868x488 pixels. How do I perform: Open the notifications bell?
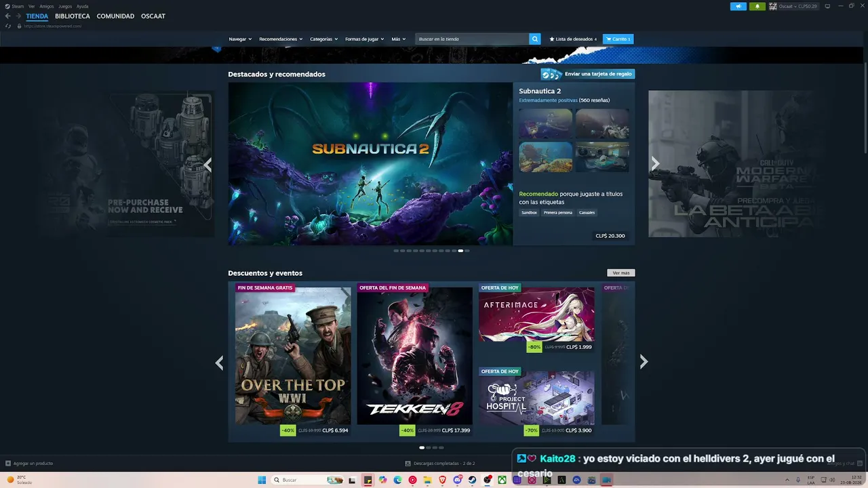pos(757,6)
